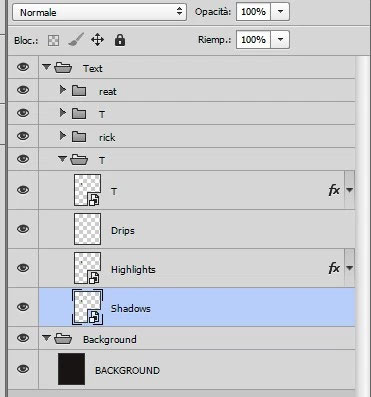The image size is (371, 397).
Task: Click the lock image pixels brush icon
Action: coord(76,40)
